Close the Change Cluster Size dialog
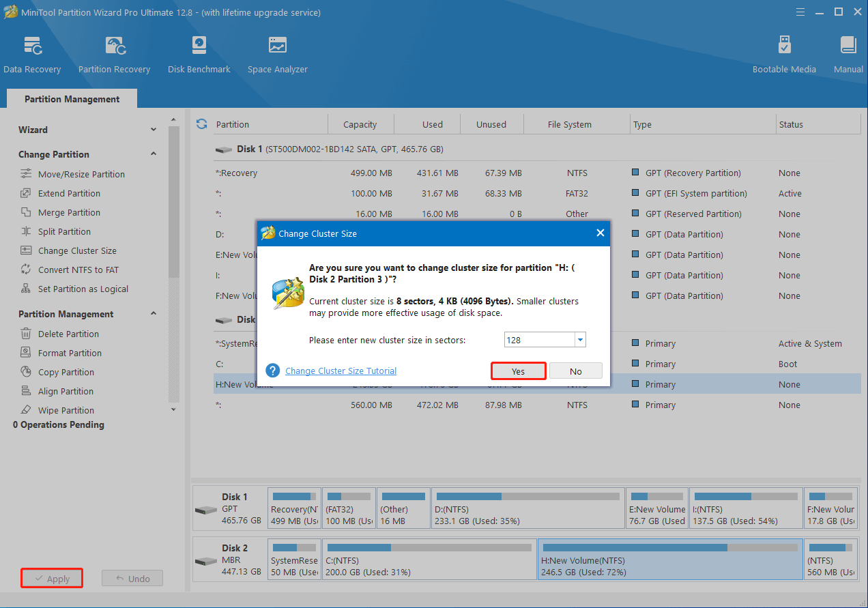This screenshot has width=868, height=608. [601, 233]
